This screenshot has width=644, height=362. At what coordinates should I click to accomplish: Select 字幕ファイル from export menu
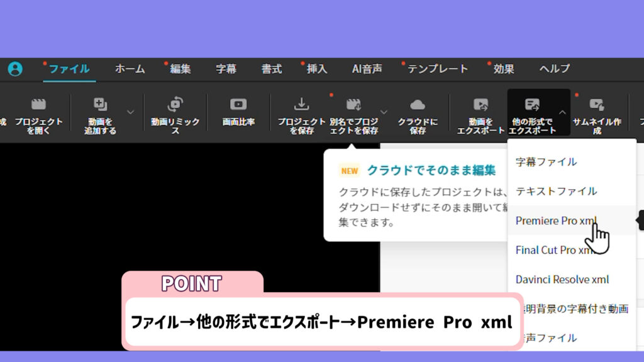point(572,162)
